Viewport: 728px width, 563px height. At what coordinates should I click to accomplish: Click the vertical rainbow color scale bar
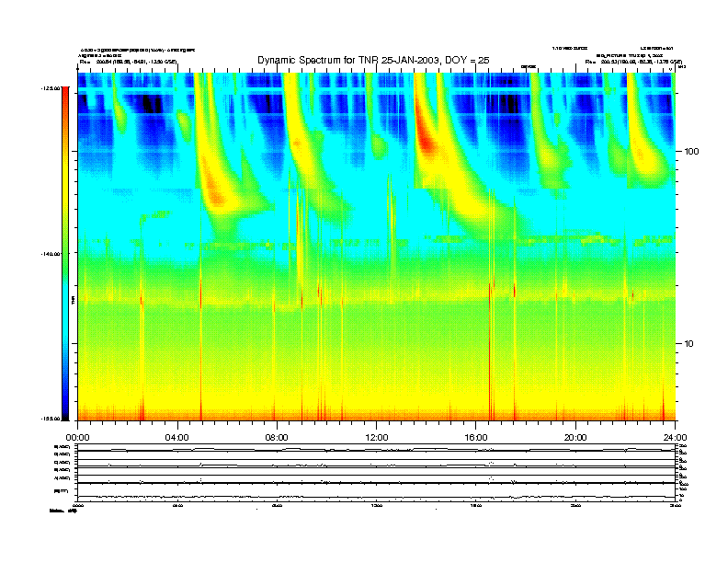point(65,254)
